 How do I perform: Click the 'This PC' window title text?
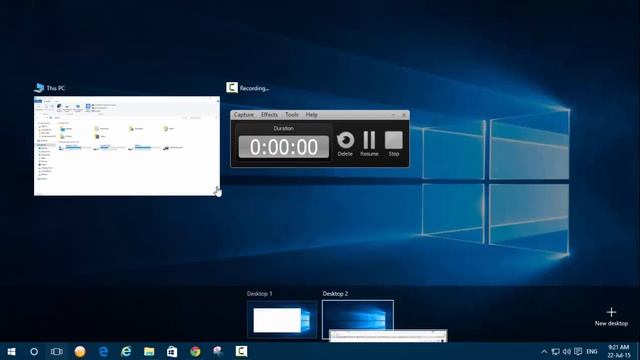56,88
